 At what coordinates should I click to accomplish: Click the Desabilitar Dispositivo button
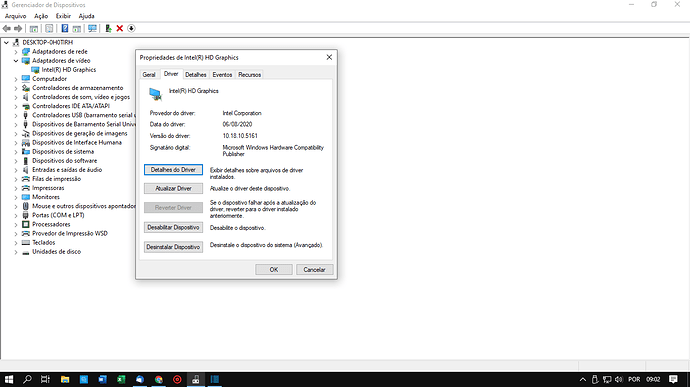tap(173, 228)
